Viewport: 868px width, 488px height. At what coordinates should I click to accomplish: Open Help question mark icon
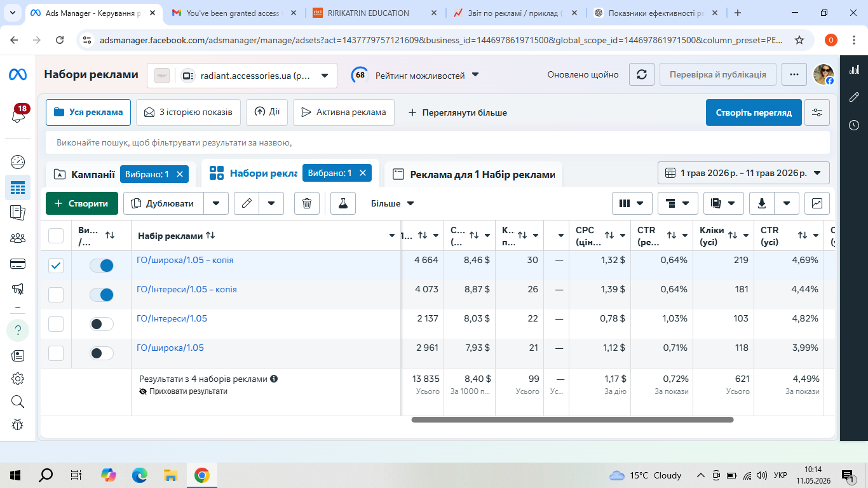[18, 330]
